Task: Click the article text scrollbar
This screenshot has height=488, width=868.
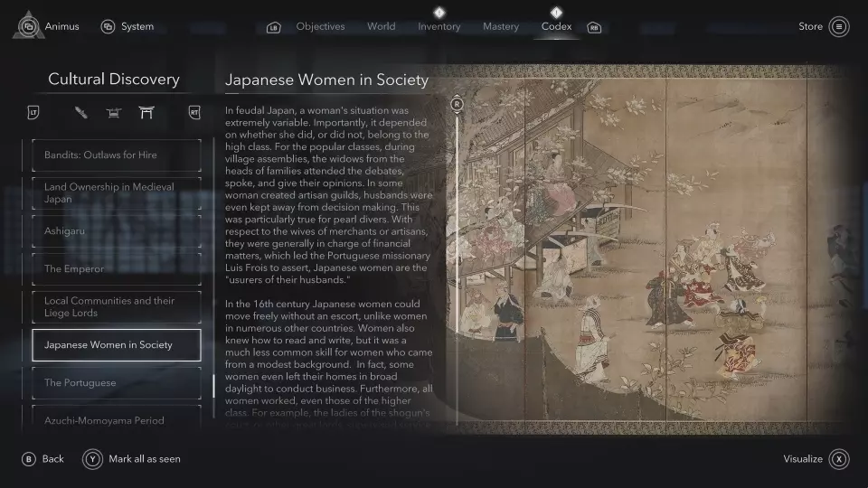Action: (x=457, y=268)
